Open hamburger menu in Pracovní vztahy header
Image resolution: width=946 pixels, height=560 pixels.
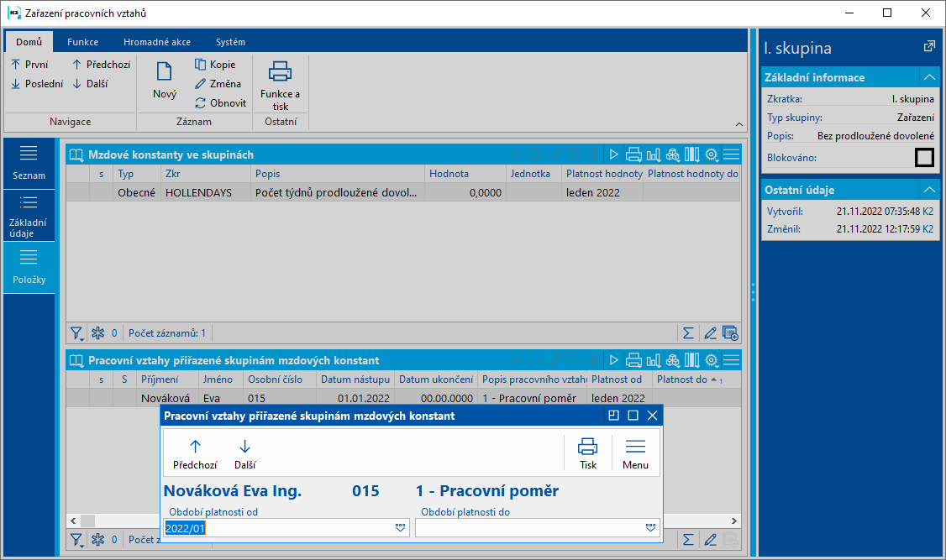tap(731, 360)
